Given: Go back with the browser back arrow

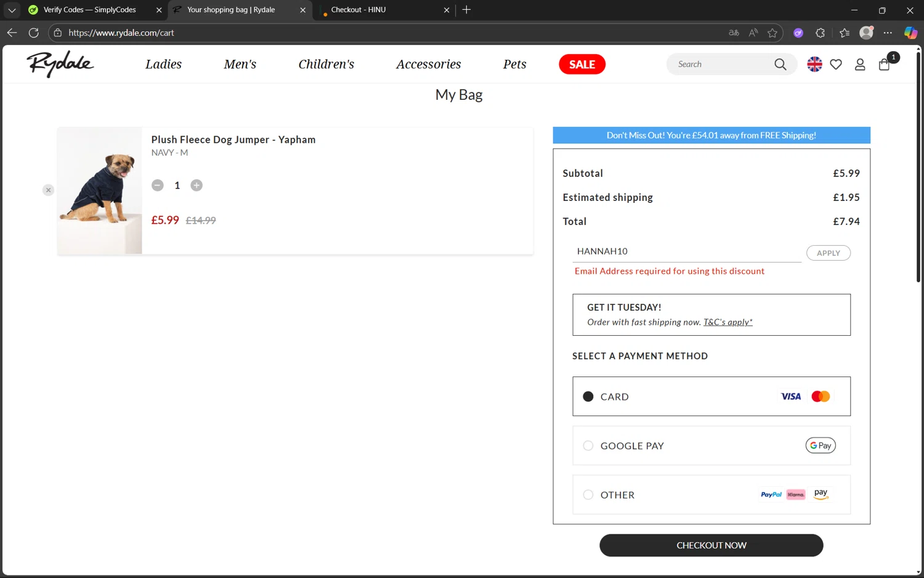Looking at the screenshot, I should click(12, 33).
